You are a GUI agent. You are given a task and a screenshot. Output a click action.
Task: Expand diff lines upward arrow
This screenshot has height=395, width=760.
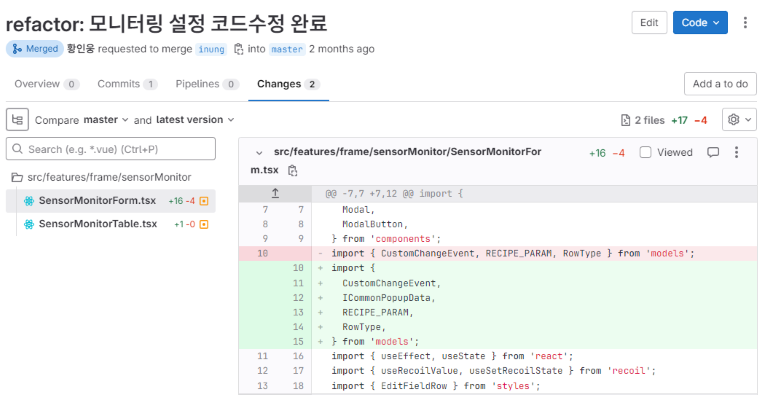coord(275,193)
